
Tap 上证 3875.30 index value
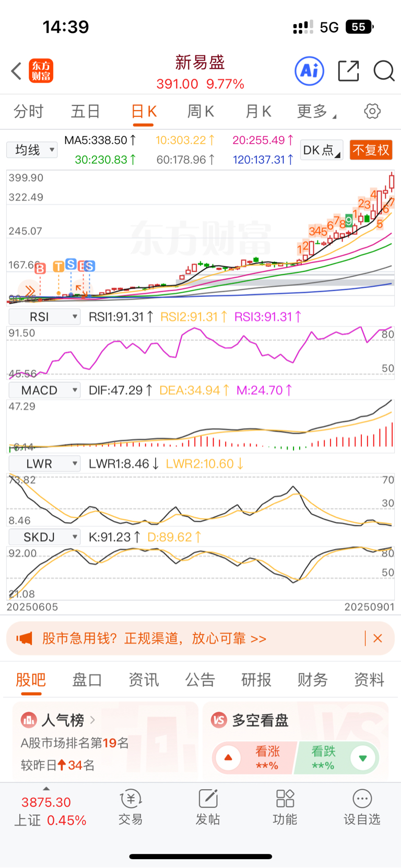[46, 802]
